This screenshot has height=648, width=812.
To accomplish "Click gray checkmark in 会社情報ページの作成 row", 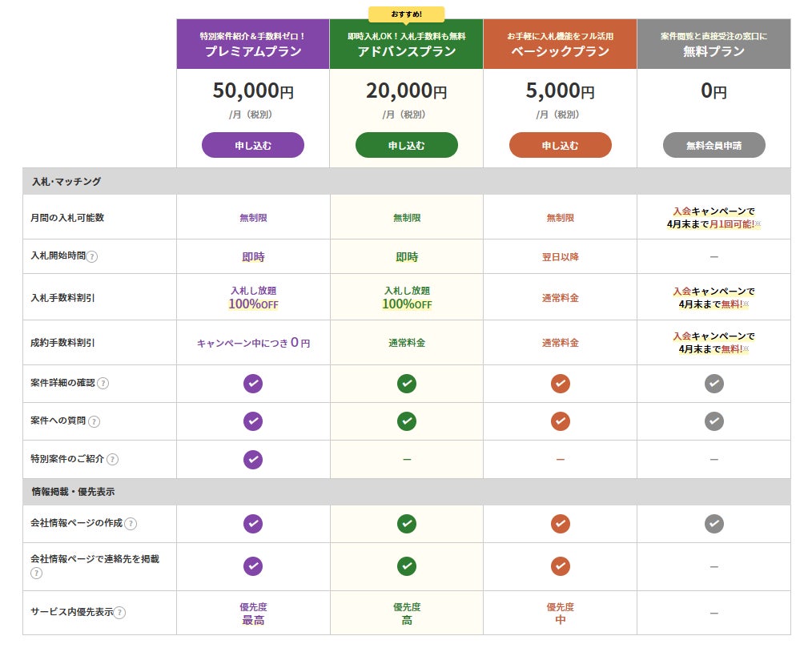I will coord(714,524).
